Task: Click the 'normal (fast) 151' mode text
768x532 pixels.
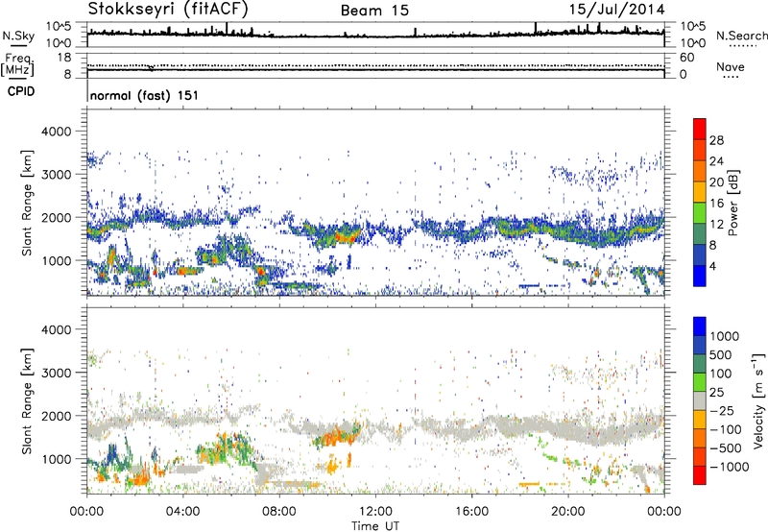Action: coord(145,95)
